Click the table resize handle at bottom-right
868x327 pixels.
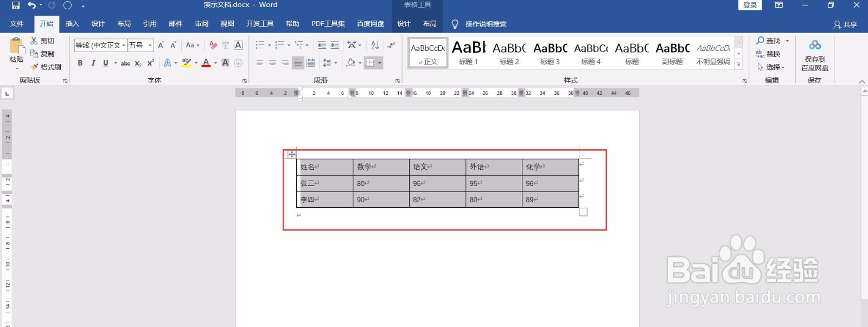pos(583,212)
